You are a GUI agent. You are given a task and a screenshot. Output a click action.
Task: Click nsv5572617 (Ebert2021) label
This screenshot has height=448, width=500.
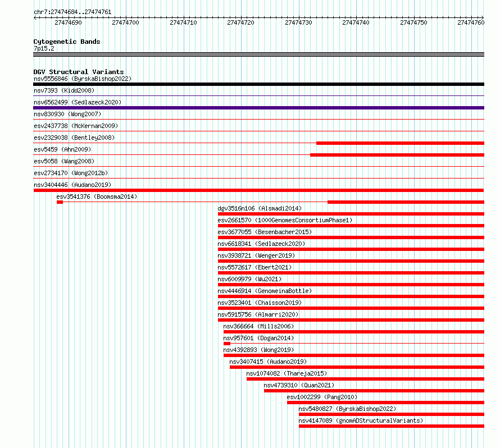tap(254, 267)
